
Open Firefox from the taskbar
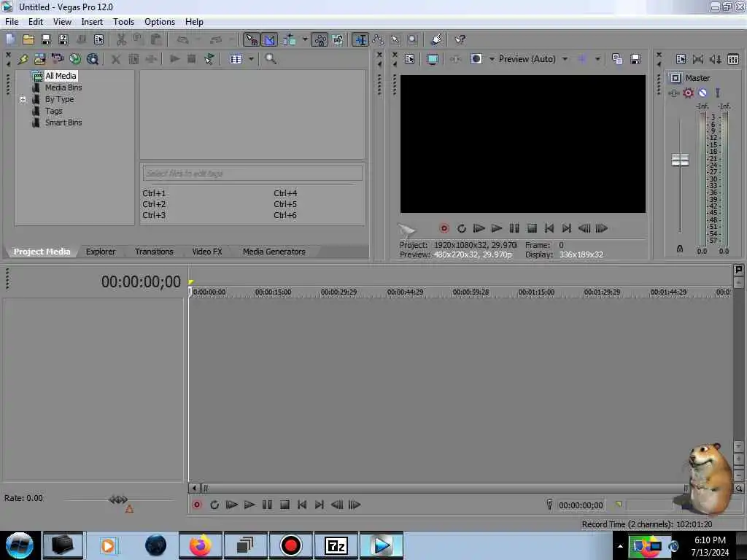click(200, 545)
